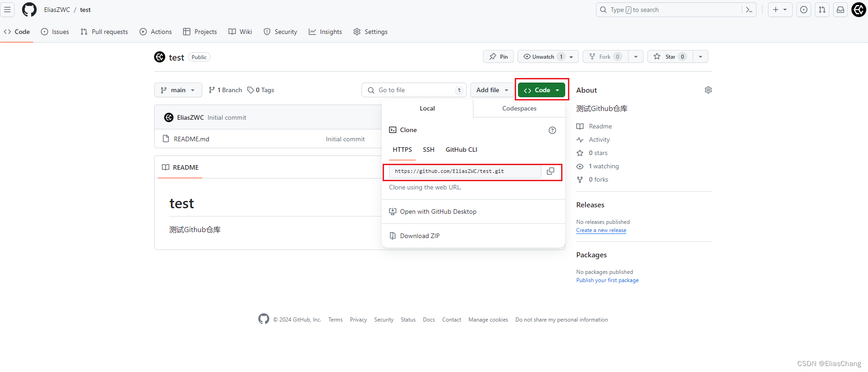Click the clone URL text field
This screenshot has height=372, width=868.
465,171
